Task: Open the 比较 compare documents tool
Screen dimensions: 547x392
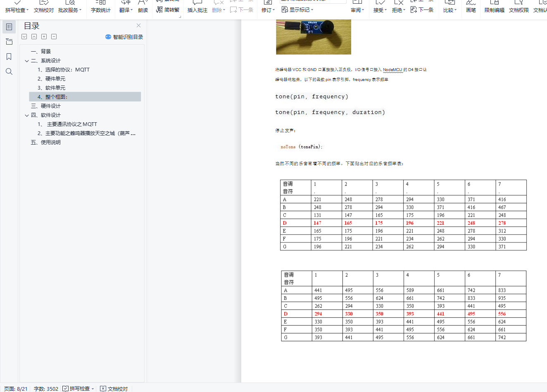Action: point(450,7)
